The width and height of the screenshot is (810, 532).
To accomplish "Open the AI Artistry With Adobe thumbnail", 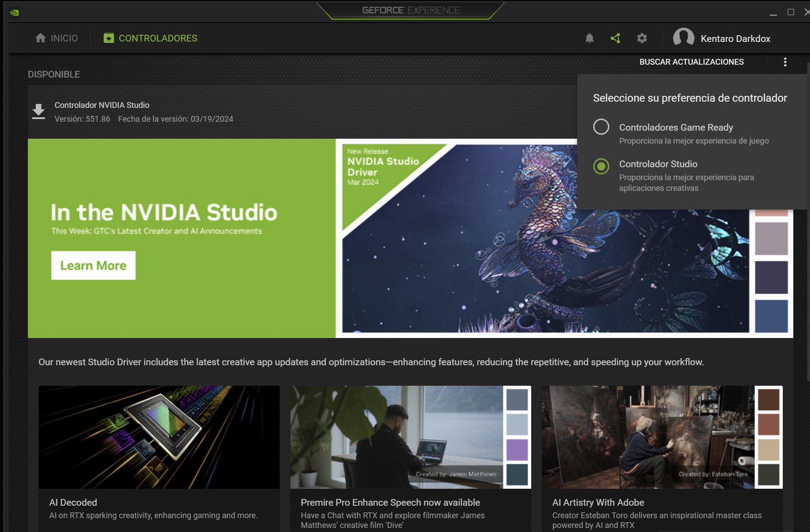I will click(x=662, y=437).
